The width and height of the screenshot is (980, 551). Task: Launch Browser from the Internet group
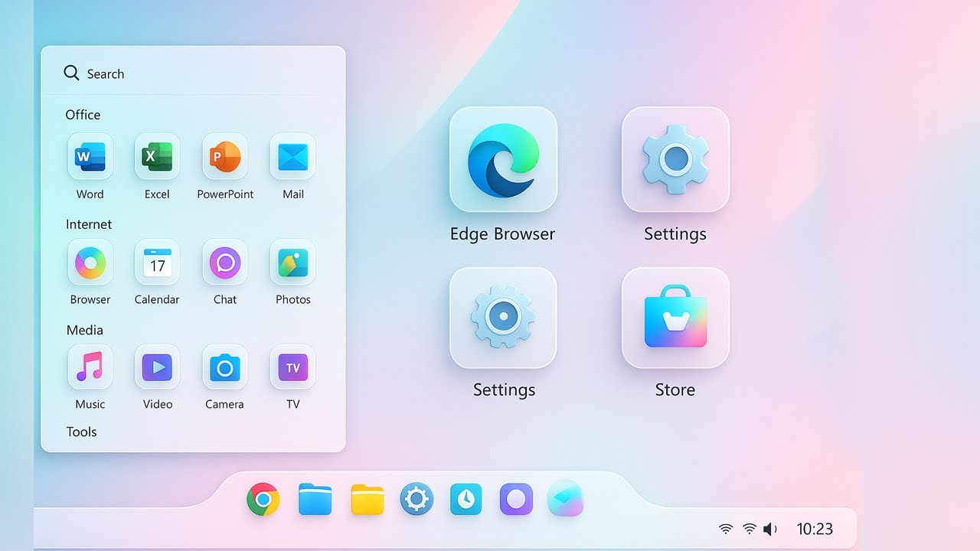90,262
